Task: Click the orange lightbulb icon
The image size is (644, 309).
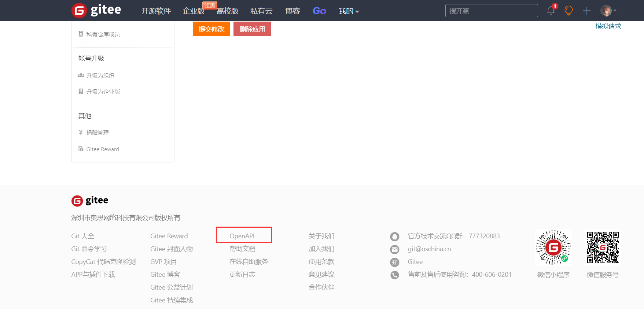Action: 568,11
